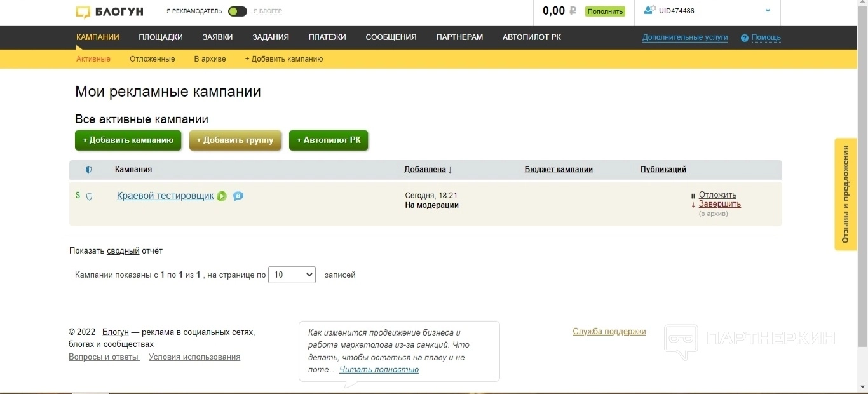Click the green + Добавить кампанию button
Viewport: 868px width, 394px height.
pos(128,140)
